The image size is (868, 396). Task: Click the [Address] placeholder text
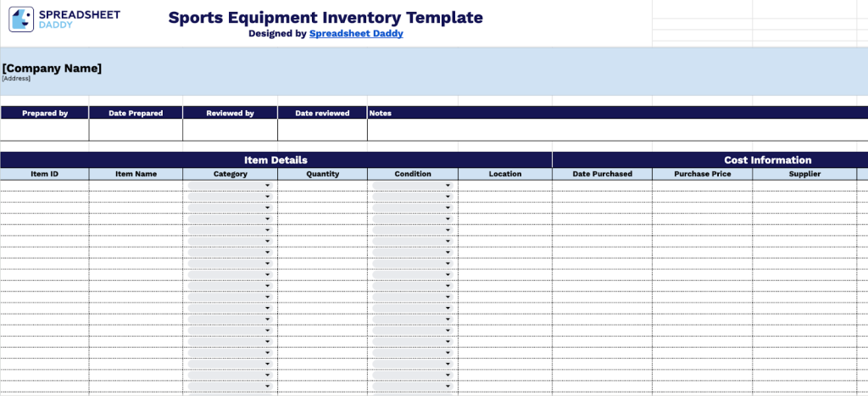click(x=16, y=79)
